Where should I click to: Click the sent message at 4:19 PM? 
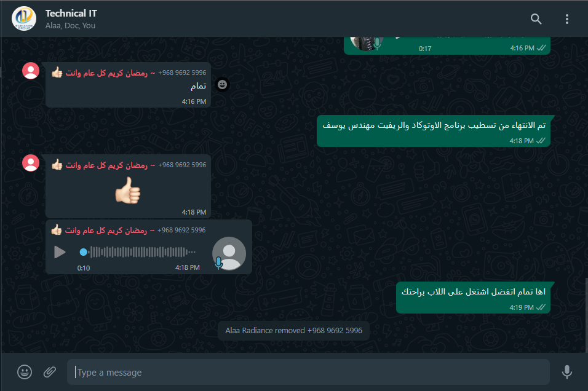[x=473, y=298]
